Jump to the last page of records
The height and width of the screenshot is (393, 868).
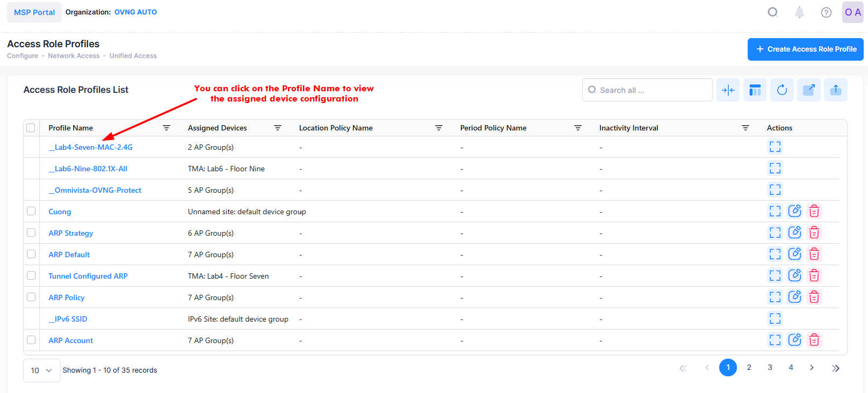pos(835,368)
